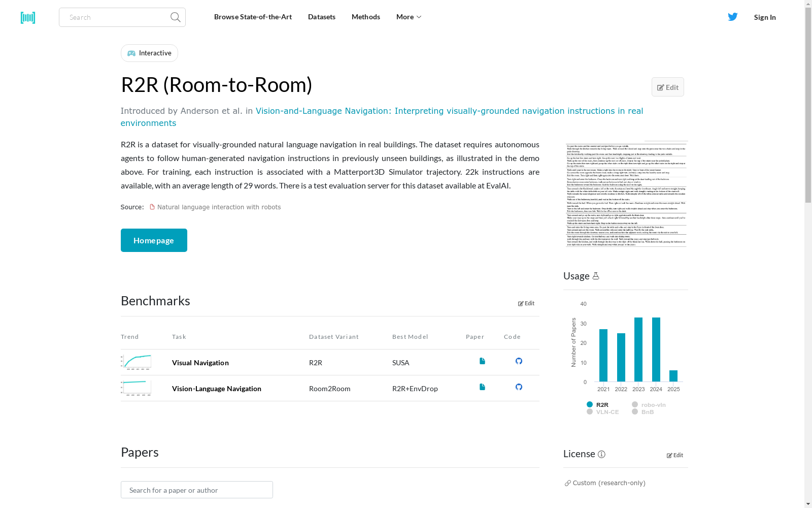Open the Custom (research-only) license link
This screenshot has height=508, width=812.
click(x=609, y=483)
